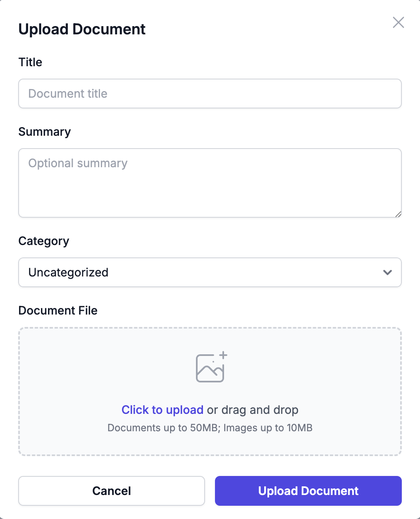The image size is (420, 519).
Task: Click the summary textarea resize handle
Action: point(398,214)
